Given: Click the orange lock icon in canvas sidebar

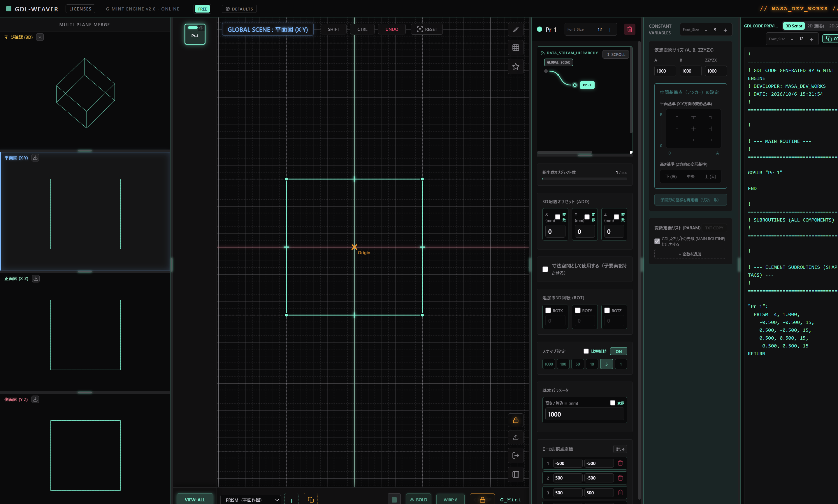Looking at the screenshot, I should (x=515, y=420).
